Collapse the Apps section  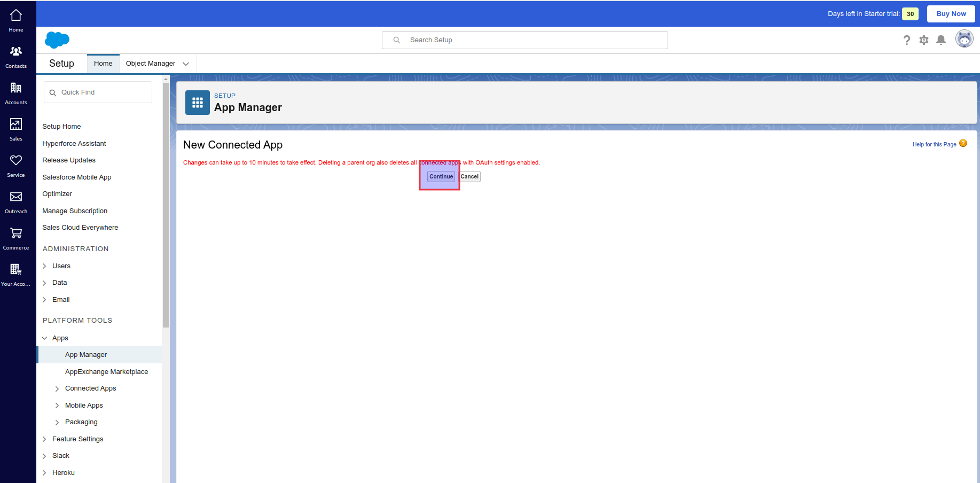click(44, 338)
